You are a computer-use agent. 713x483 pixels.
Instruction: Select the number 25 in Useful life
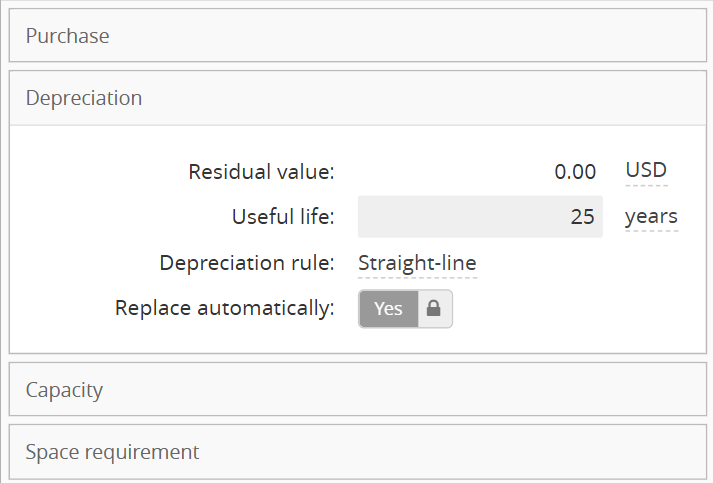(x=583, y=217)
